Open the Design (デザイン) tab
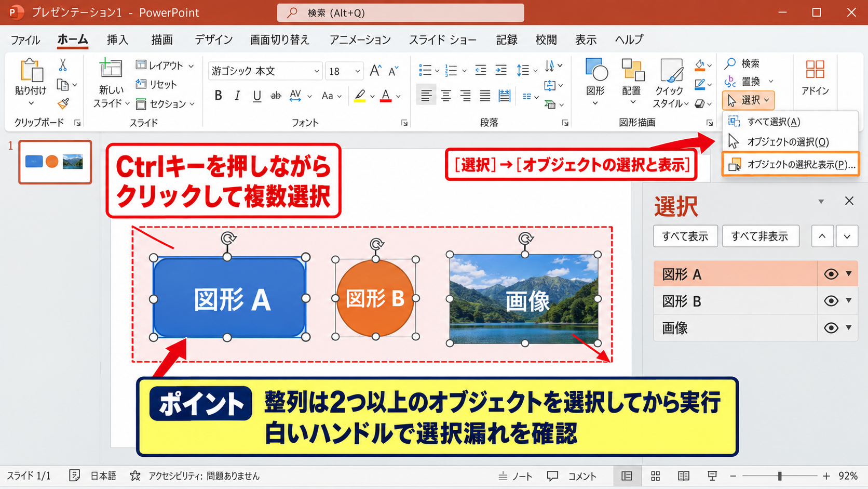The image size is (868, 489). tap(213, 39)
